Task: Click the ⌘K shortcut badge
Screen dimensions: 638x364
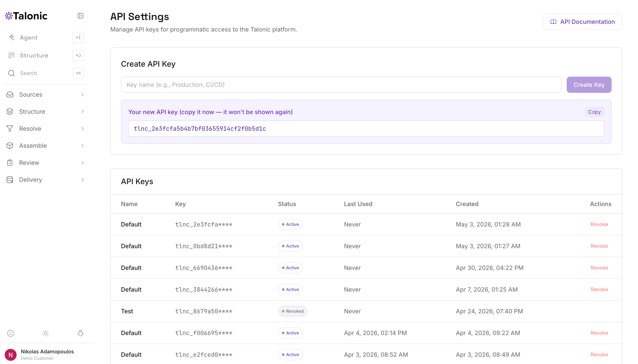Action: point(78,73)
